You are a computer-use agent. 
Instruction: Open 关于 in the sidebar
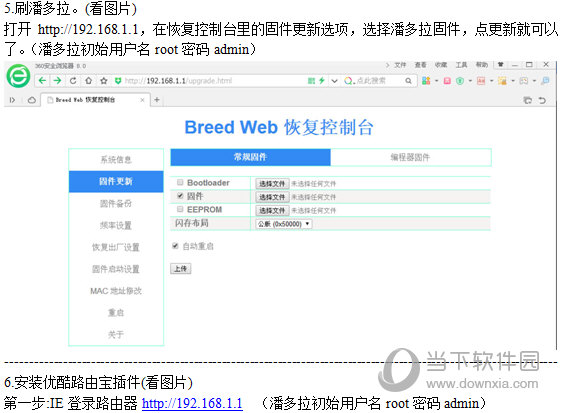click(116, 335)
